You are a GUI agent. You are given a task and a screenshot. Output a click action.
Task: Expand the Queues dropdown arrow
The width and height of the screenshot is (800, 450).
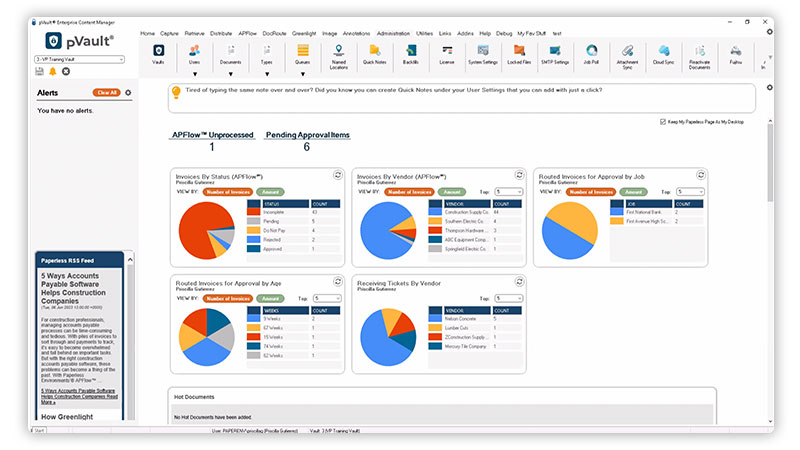click(303, 74)
